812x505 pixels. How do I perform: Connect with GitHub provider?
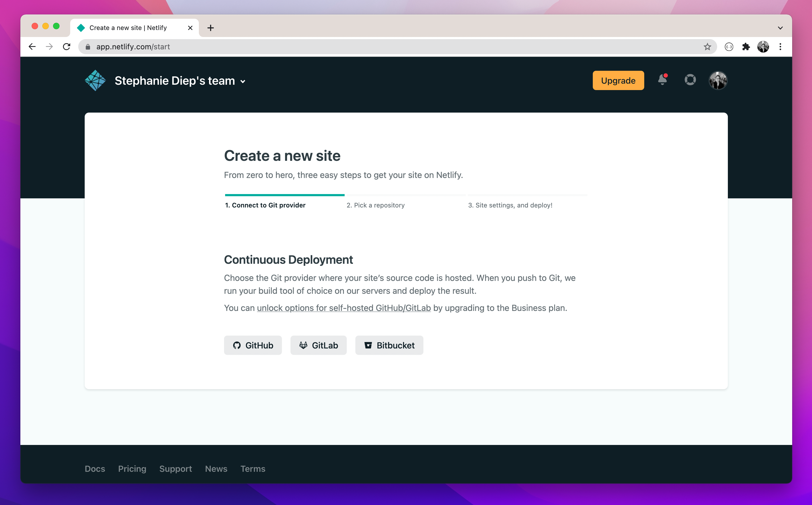click(x=253, y=345)
